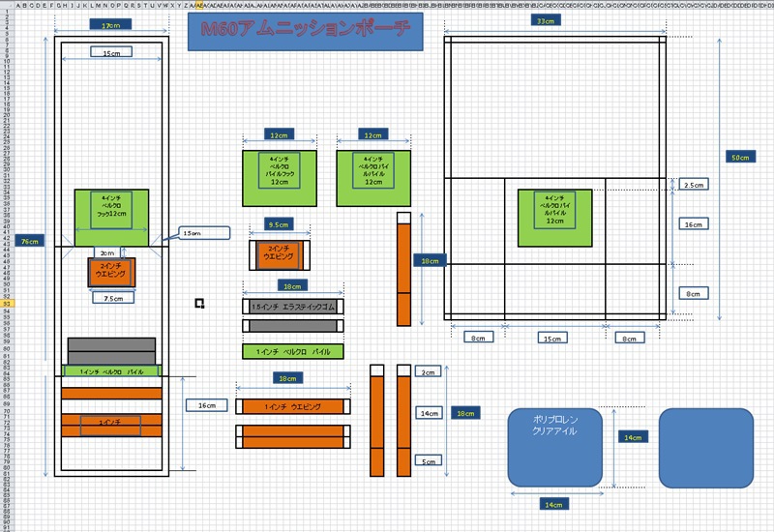Screen dimensions: 774x532
Task: Select the highlighted AE column header
Action: pyautogui.click(x=199, y=6)
